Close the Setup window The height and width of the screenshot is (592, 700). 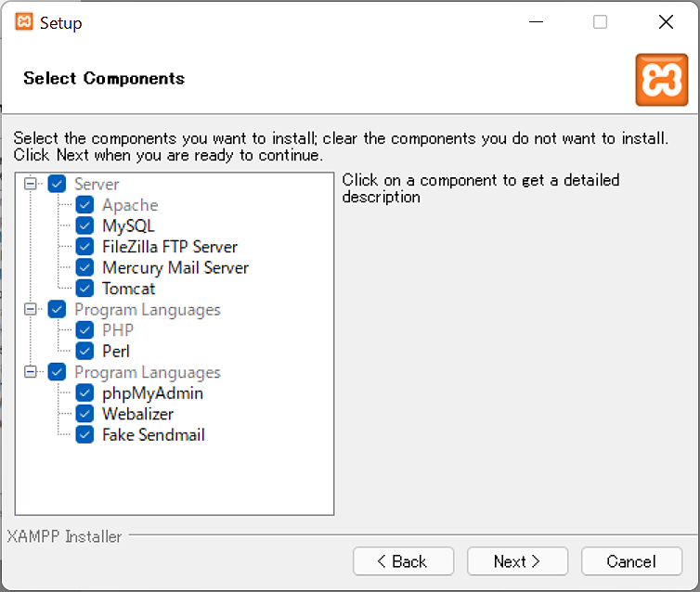click(666, 22)
